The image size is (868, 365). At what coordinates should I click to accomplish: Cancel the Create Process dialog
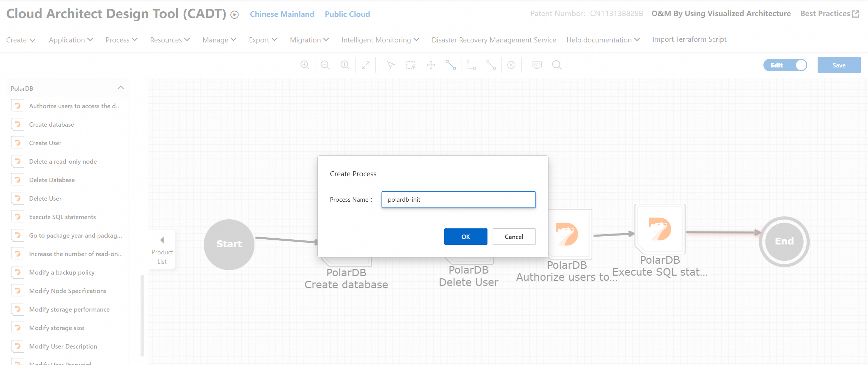click(514, 237)
